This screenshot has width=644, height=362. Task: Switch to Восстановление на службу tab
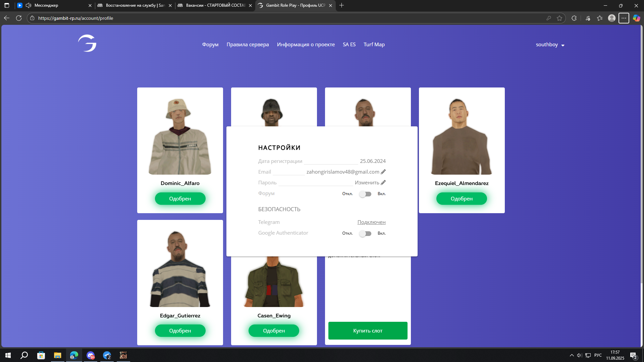point(134,5)
